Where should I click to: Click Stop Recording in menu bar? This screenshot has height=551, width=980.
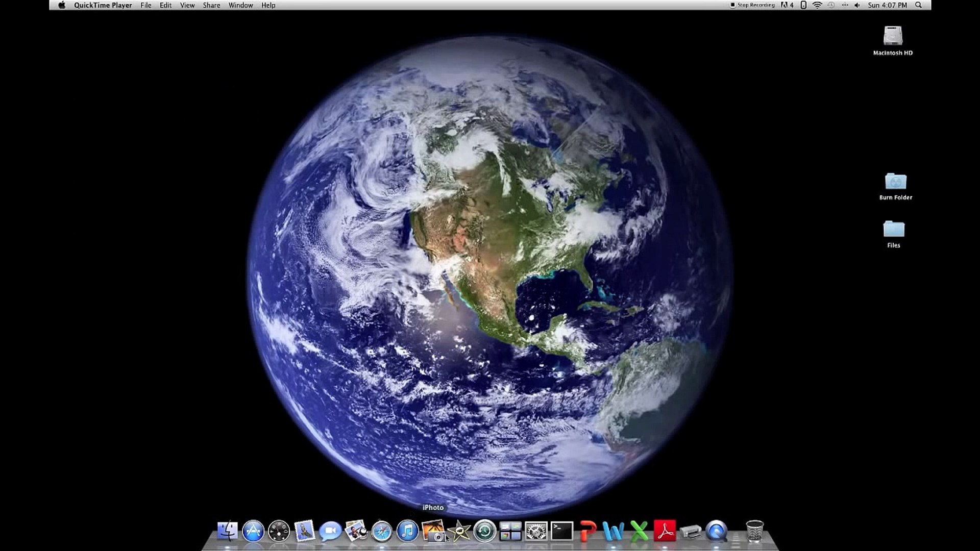point(752,5)
